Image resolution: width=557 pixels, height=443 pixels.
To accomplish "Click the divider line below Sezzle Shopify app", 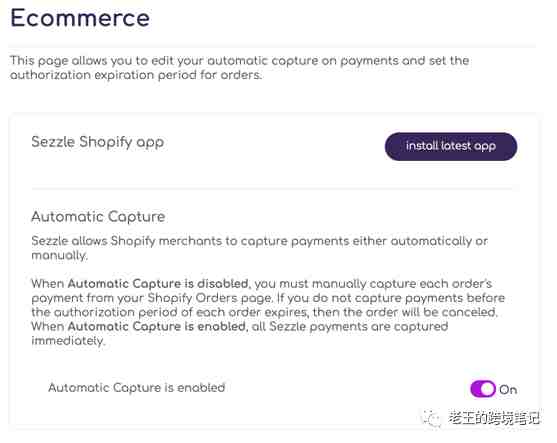I will (x=272, y=189).
